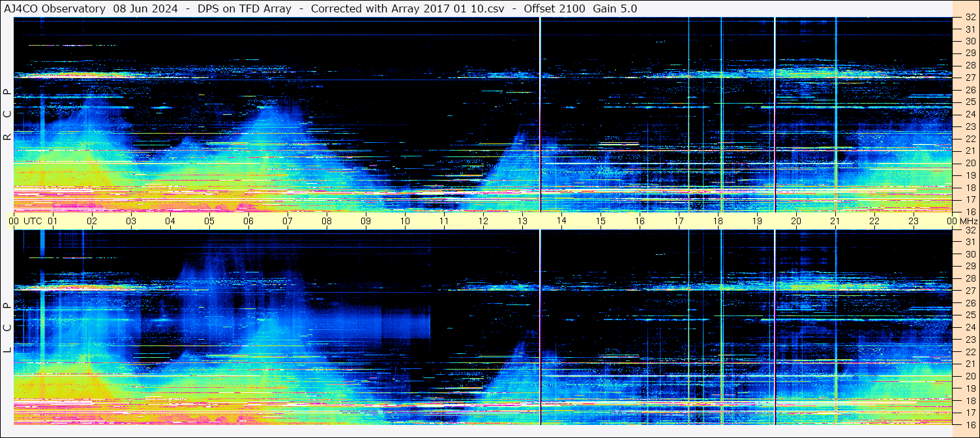Screen dimensions: 980x438
Task: Click the 06 hour mark on time axis
Action: point(248,221)
